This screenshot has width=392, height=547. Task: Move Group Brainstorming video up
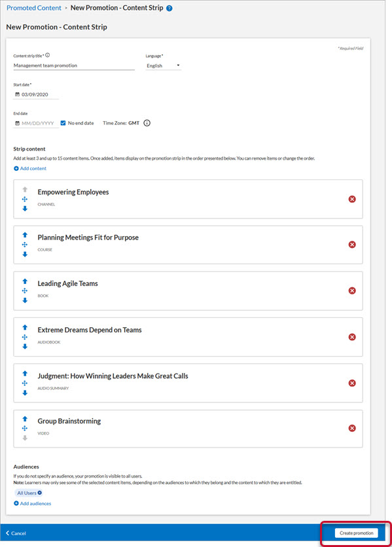tap(25, 419)
